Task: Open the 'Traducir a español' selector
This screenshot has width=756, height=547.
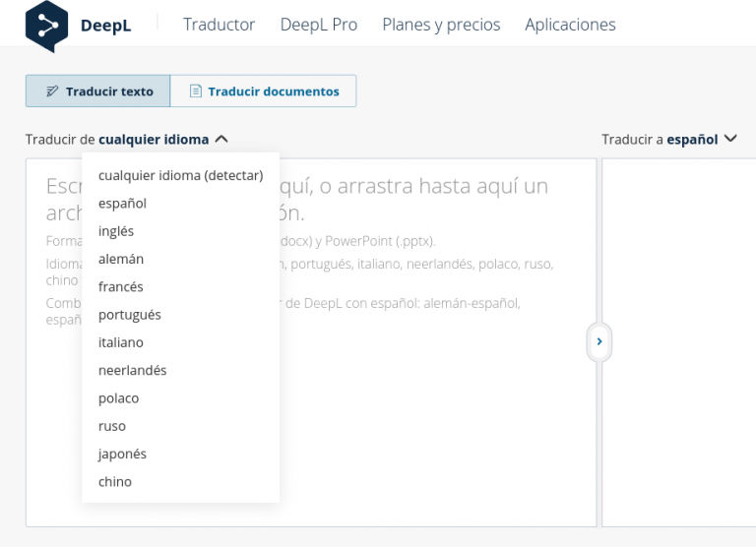Action: click(x=669, y=140)
